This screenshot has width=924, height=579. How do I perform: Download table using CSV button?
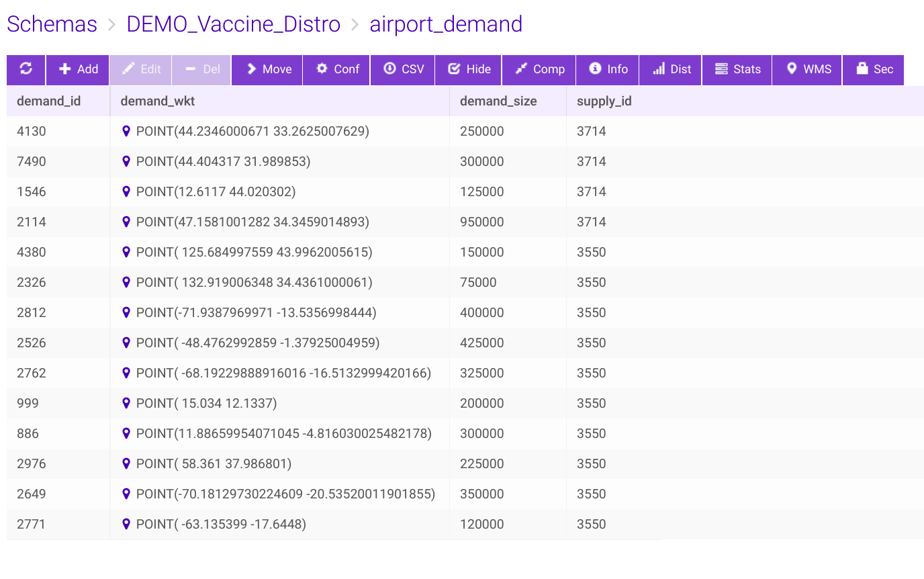tap(403, 69)
